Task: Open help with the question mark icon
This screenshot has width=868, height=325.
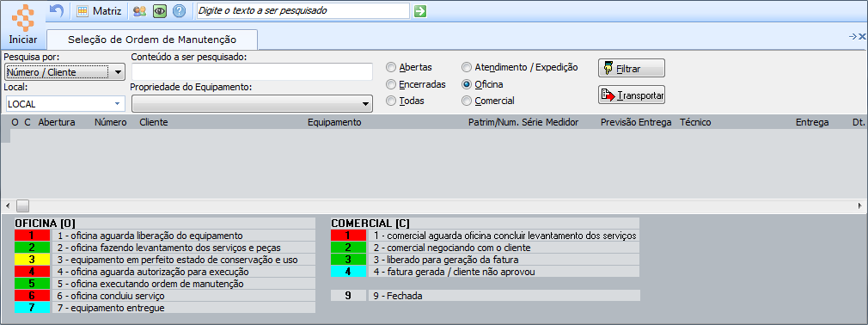Action: pyautogui.click(x=179, y=10)
